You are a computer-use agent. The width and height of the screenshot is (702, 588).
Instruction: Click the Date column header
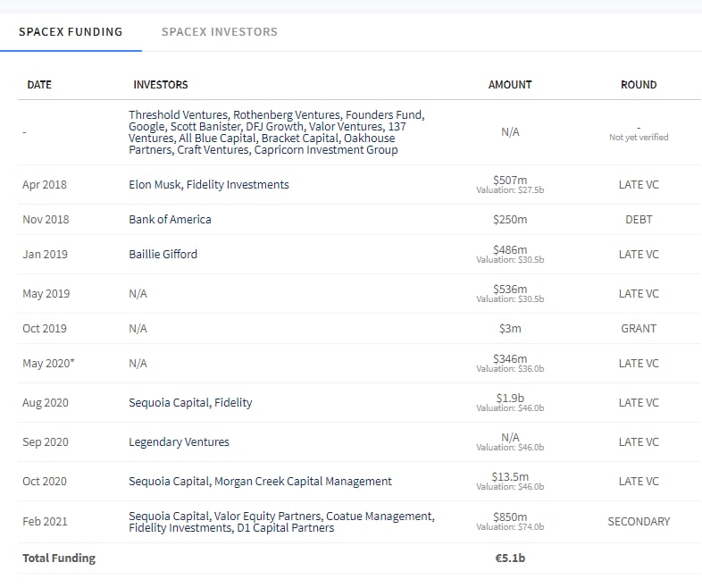(x=39, y=85)
